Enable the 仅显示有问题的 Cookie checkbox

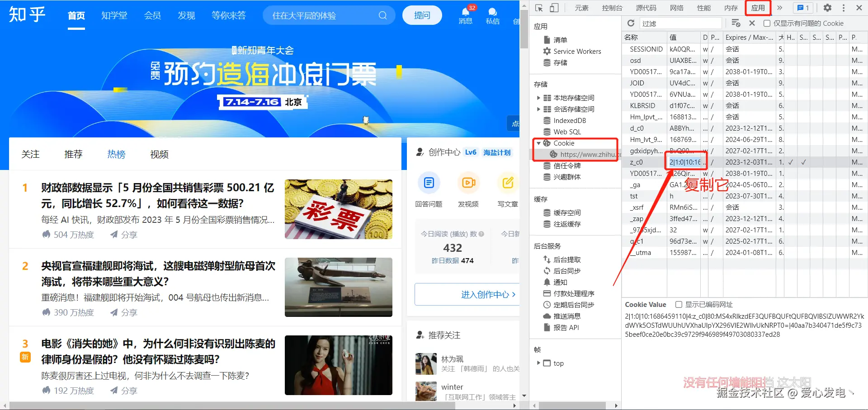point(767,23)
